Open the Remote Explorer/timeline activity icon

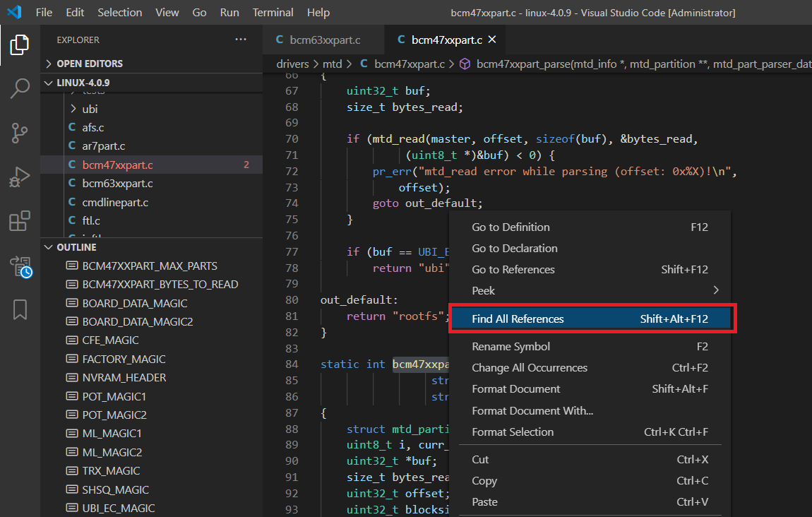[20, 267]
